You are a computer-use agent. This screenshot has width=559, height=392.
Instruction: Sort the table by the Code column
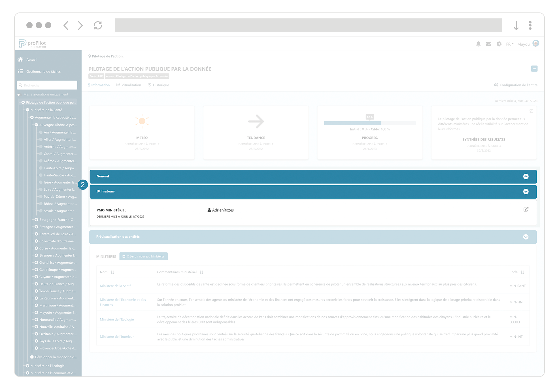(522, 272)
